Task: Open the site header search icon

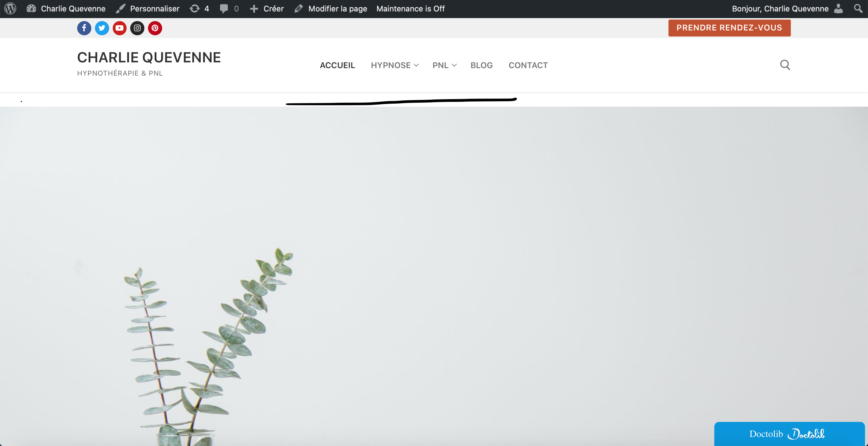Action: click(x=785, y=65)
